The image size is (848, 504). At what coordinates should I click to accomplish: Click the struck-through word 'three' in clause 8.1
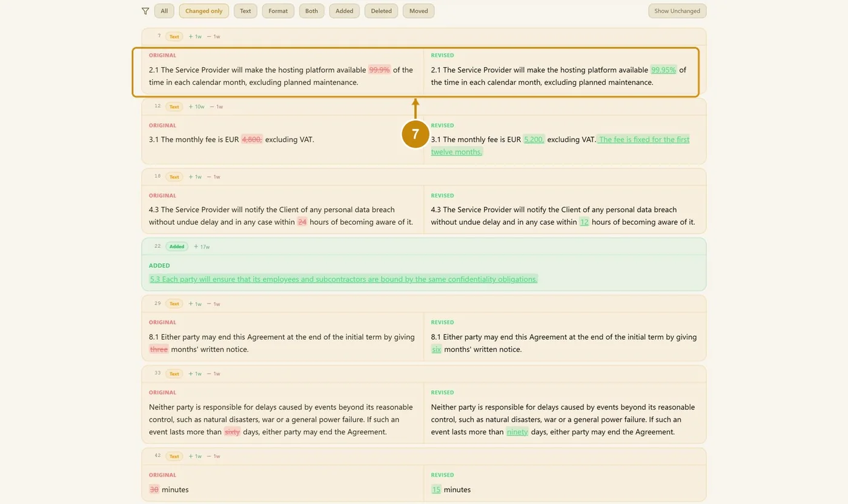click(159, 349)
